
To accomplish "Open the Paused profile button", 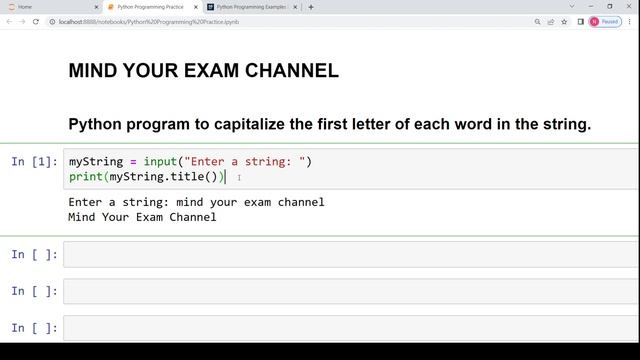I will (x=605, y=22).
